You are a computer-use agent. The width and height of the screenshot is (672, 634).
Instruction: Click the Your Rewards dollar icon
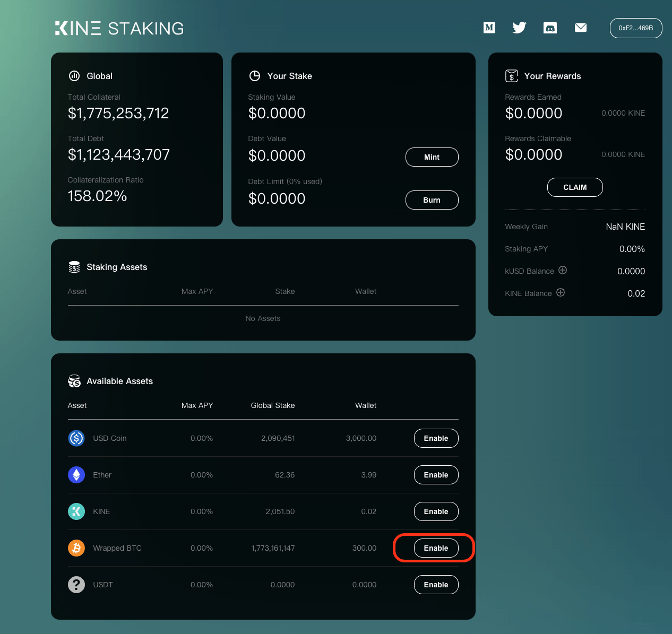(x=512, y=76)
